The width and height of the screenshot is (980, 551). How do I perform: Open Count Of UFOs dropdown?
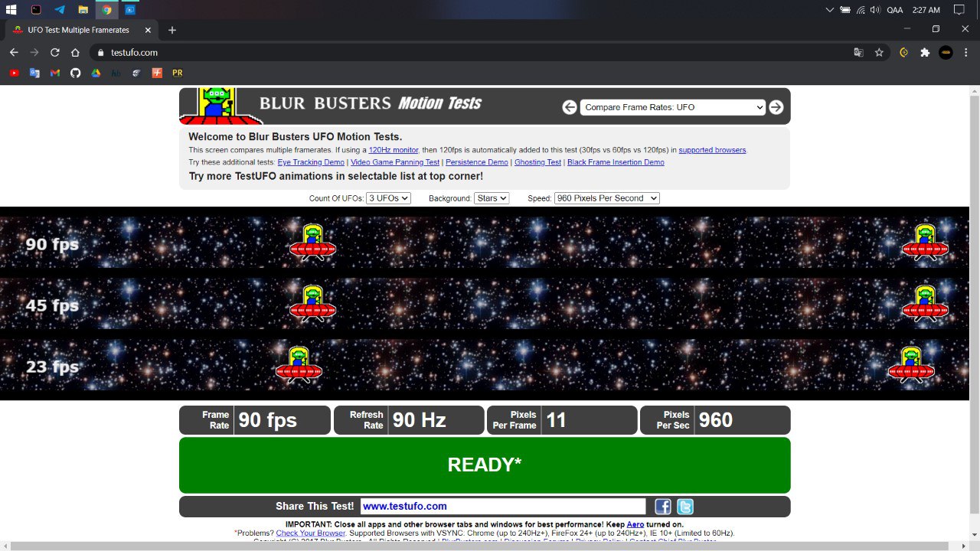[x=388, y=198]
